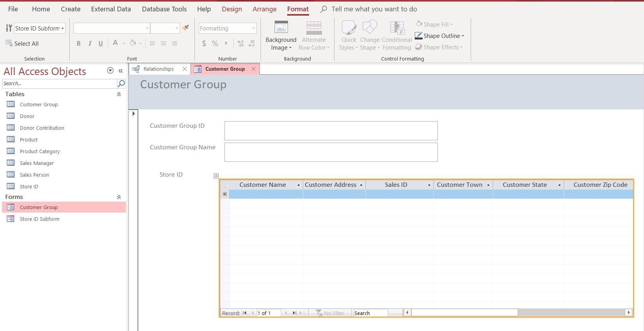Toggle underline formatting
Viewport: 644px width, 331px height.
101,43
